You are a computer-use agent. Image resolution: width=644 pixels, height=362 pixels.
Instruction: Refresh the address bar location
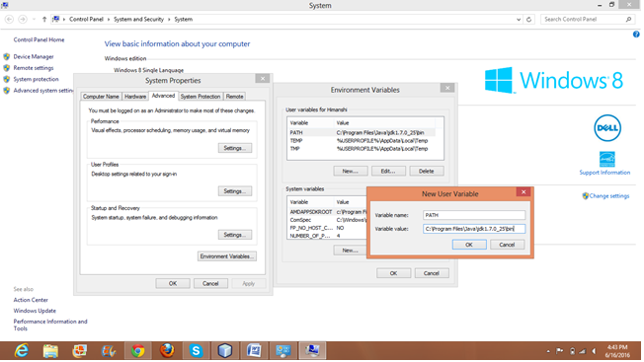(x=529, y=20)
